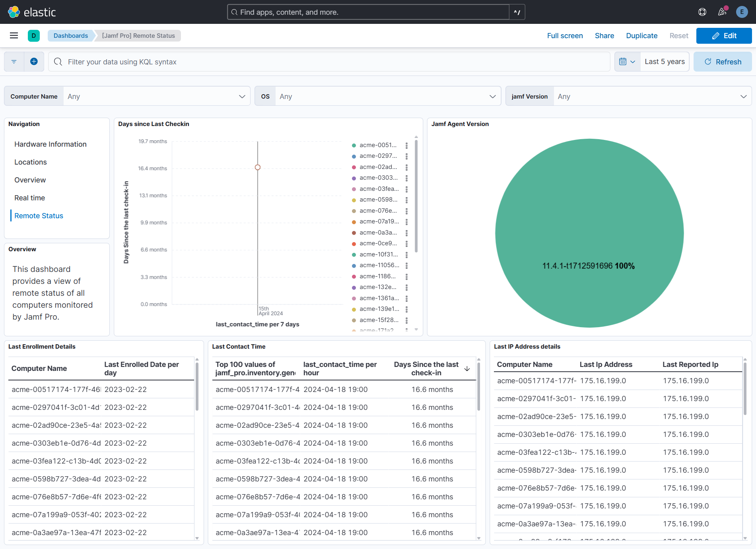
Task: Open the hamburger navigation menu
Action: 14,36
